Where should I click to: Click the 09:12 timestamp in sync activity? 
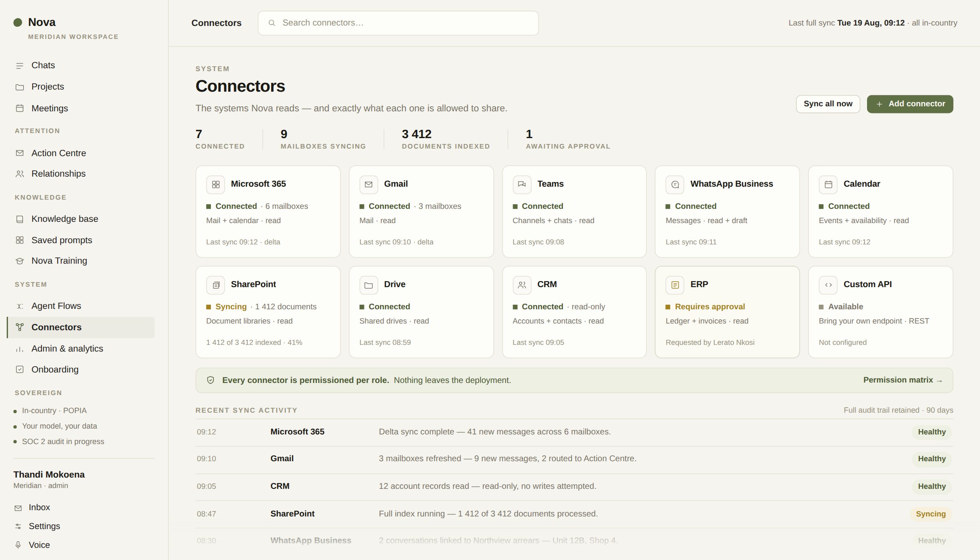point(206,432)
